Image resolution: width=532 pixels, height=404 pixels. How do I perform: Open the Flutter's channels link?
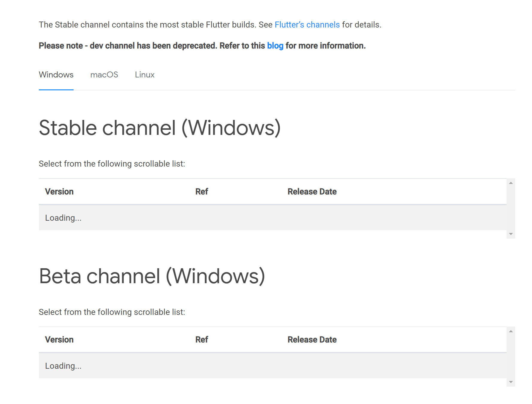click(307, 25)
